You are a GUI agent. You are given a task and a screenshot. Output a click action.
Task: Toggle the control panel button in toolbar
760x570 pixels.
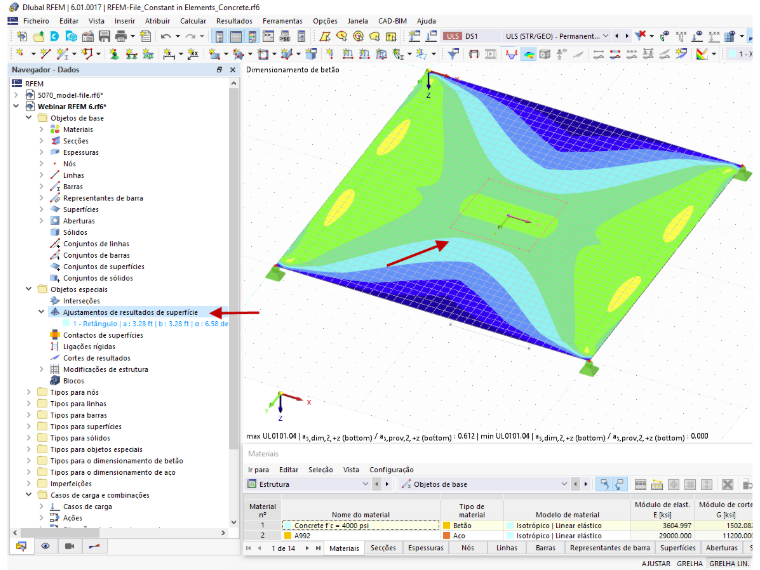252,36
